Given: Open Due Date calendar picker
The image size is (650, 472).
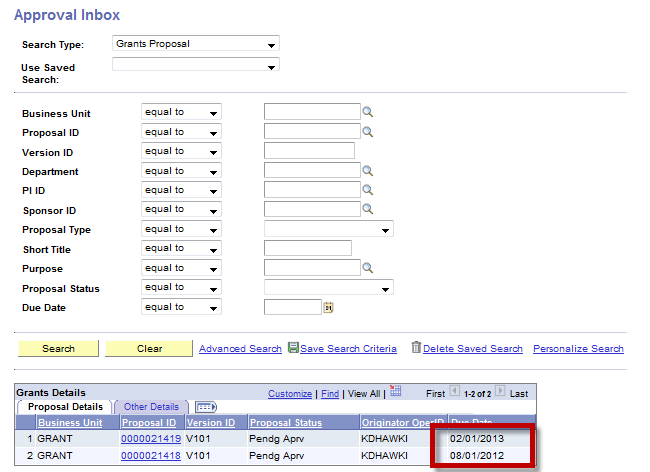Looking at the screenshot, I should (x=328, y=307).
